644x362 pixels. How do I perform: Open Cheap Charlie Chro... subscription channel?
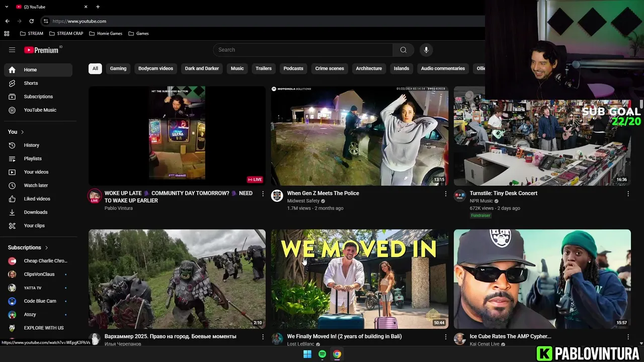click(x=38, y=261)
